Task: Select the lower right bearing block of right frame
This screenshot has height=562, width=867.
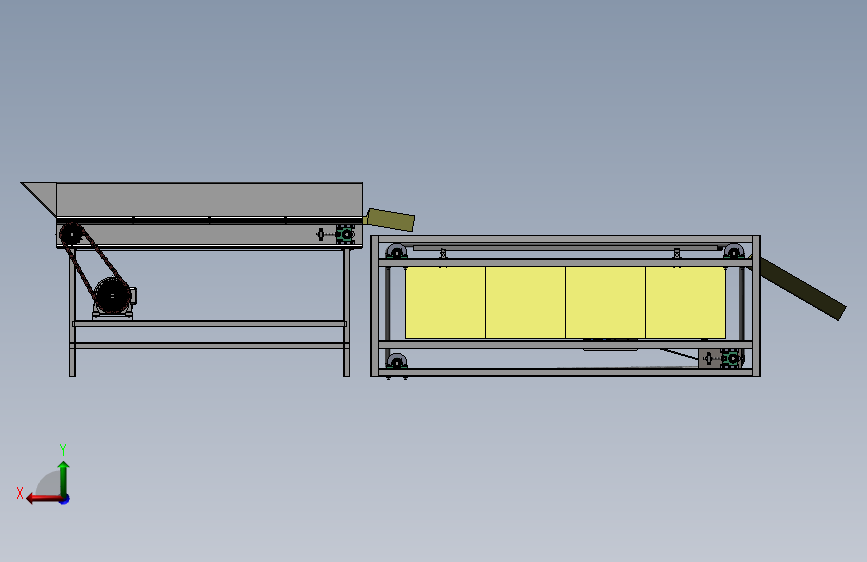Action: coord(732,358)
